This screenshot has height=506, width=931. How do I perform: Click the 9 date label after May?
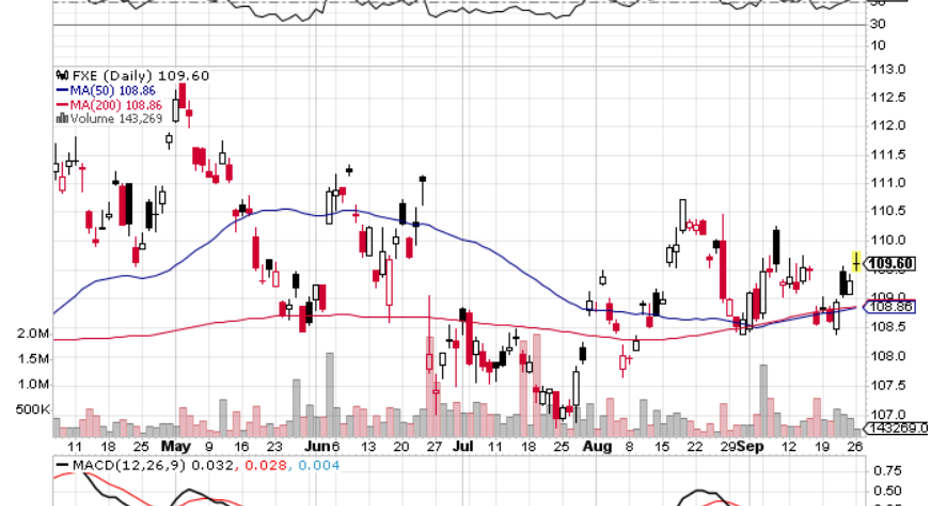[208, 447]
